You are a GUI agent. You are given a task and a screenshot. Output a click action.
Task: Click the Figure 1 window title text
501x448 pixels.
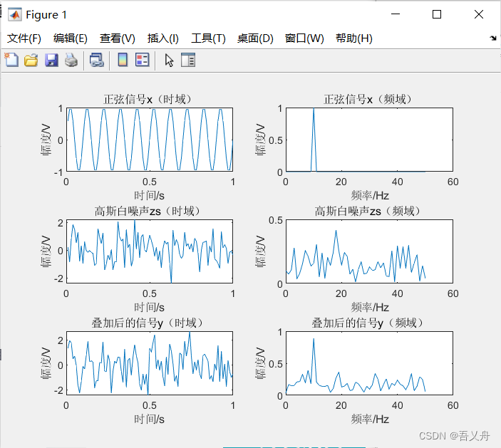46,15
